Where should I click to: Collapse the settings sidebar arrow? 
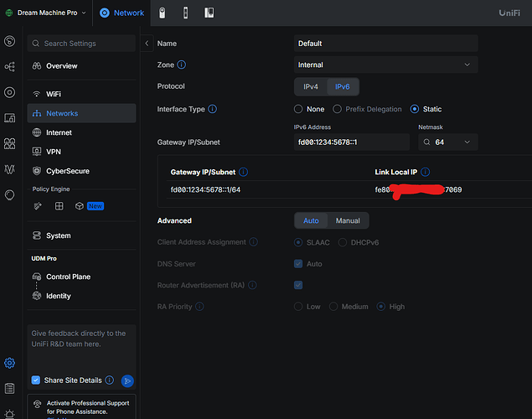tap(147, 44)
